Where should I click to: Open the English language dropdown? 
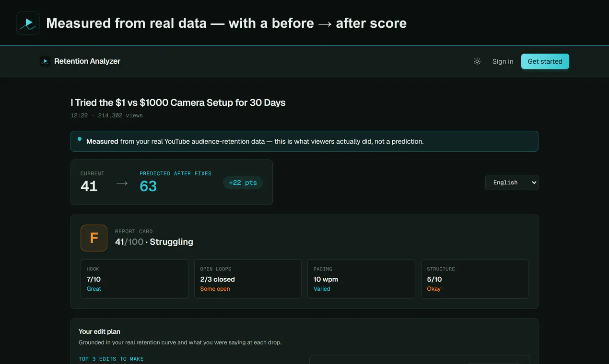pyautogui.click(x=512, y=182)
